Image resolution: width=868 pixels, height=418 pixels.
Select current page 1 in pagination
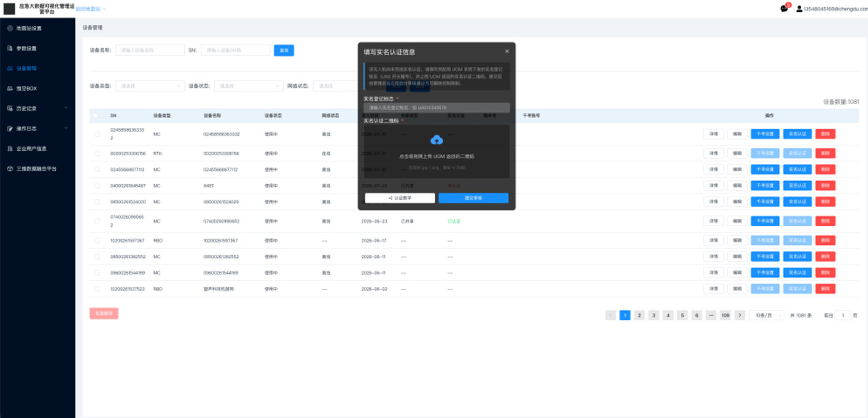[x=625, y=315]
